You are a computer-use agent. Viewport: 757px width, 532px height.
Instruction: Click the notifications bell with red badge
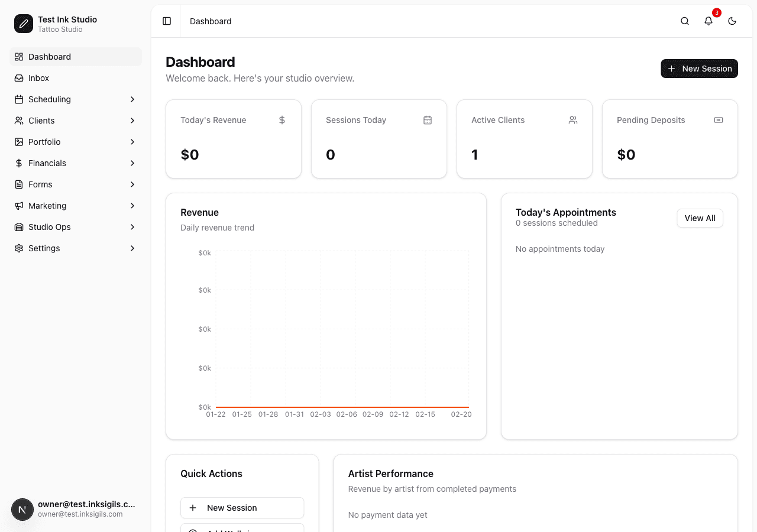[709, 21]
